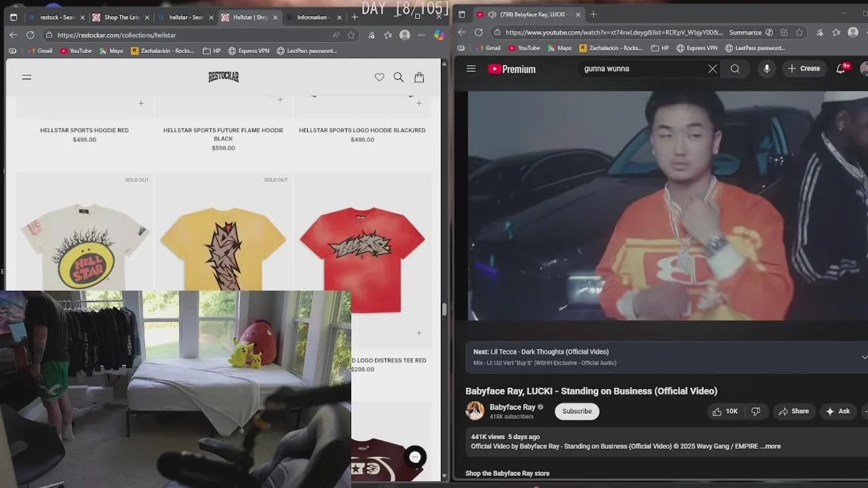The height and width of the screenshot is (488, 868).
Task: Click the YouTube Create button
Action: 804,68
